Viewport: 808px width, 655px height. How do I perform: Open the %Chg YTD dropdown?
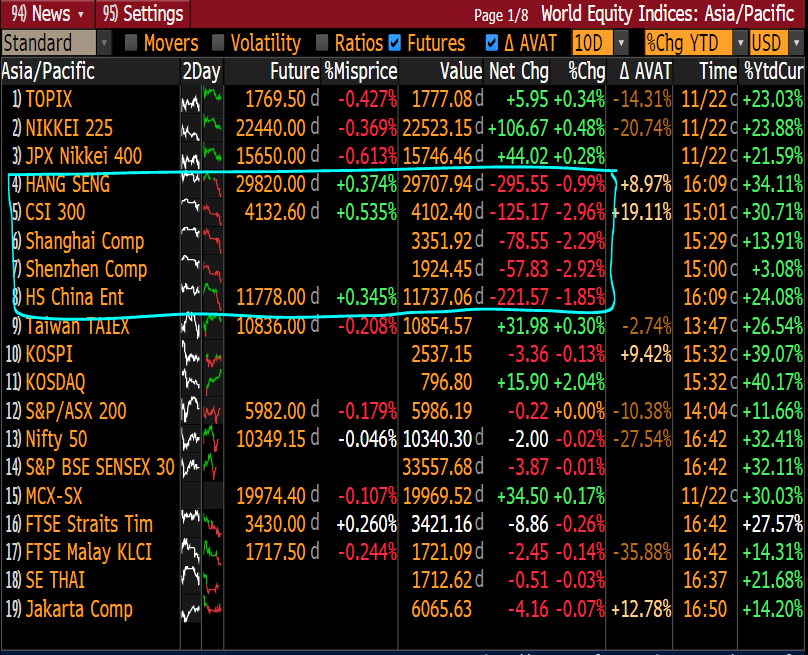tap(740, 43)
